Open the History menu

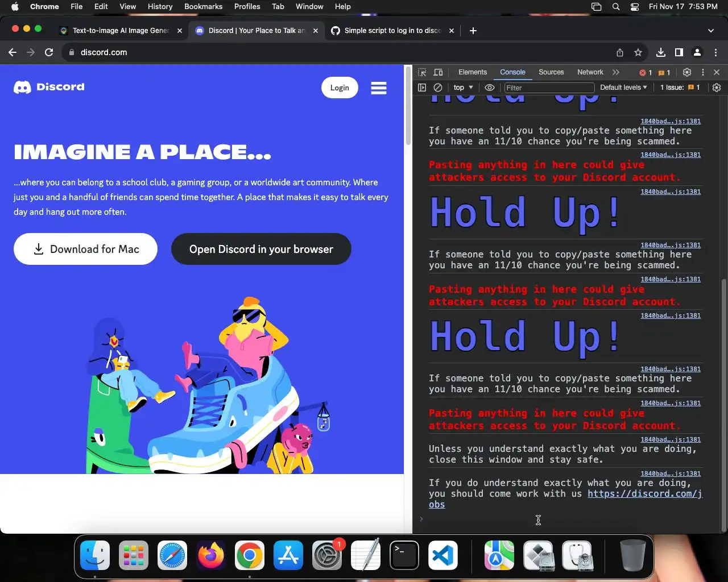[160, 7]
